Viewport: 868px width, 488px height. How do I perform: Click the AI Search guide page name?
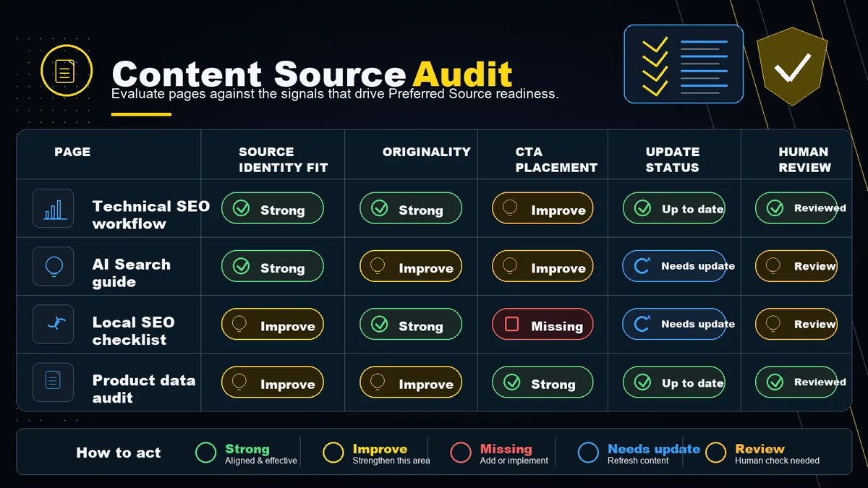coord(132,273)
